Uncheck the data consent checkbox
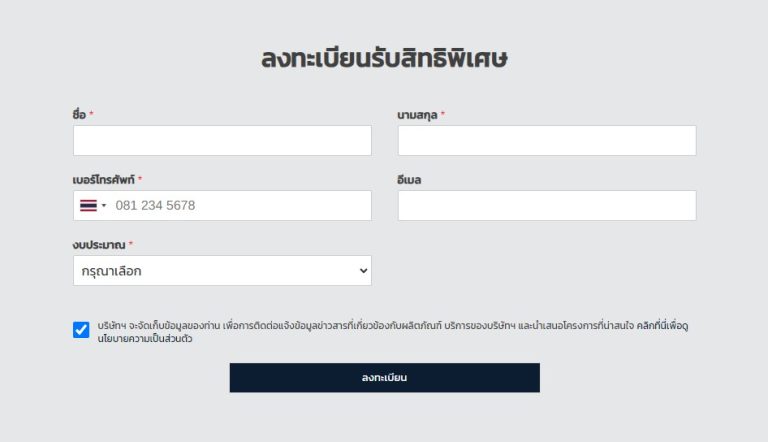Image resolution: width=768 pixels, height=442 pixels. click(x=81, y=330)
